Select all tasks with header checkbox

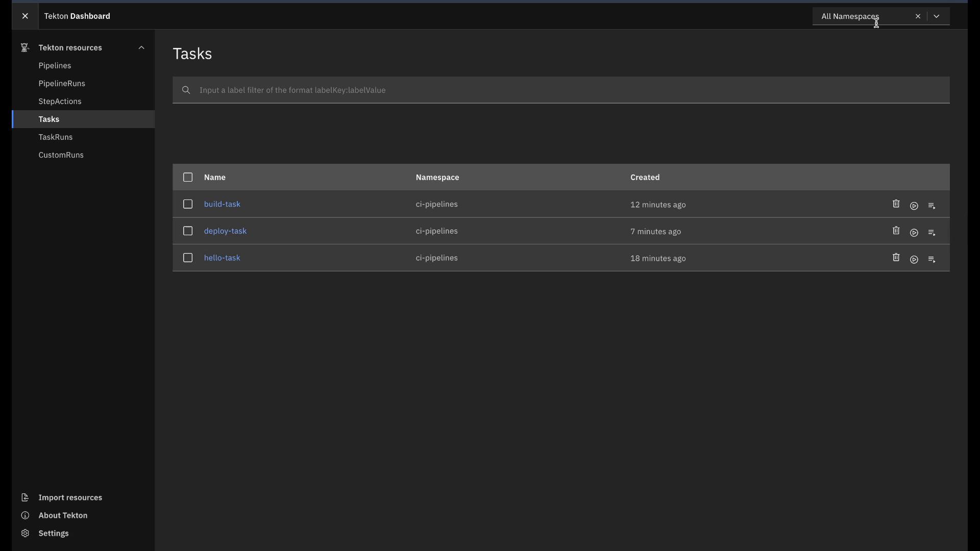pos(188,177)
